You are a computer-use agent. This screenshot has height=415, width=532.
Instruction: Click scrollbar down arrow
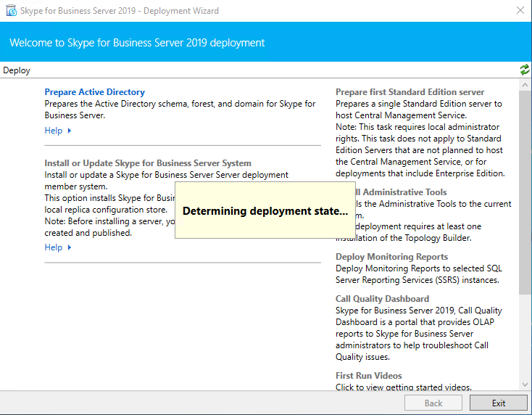[525, 385]
